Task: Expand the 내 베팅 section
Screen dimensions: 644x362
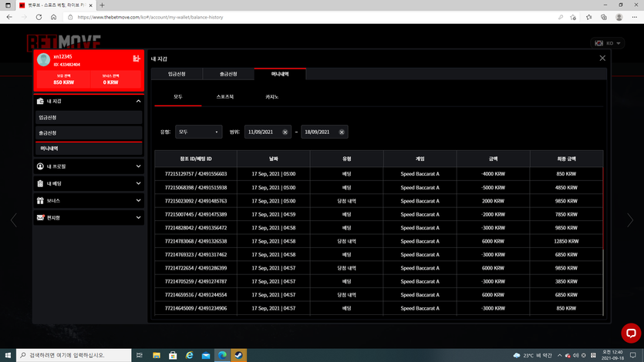Action: [138, 183]
